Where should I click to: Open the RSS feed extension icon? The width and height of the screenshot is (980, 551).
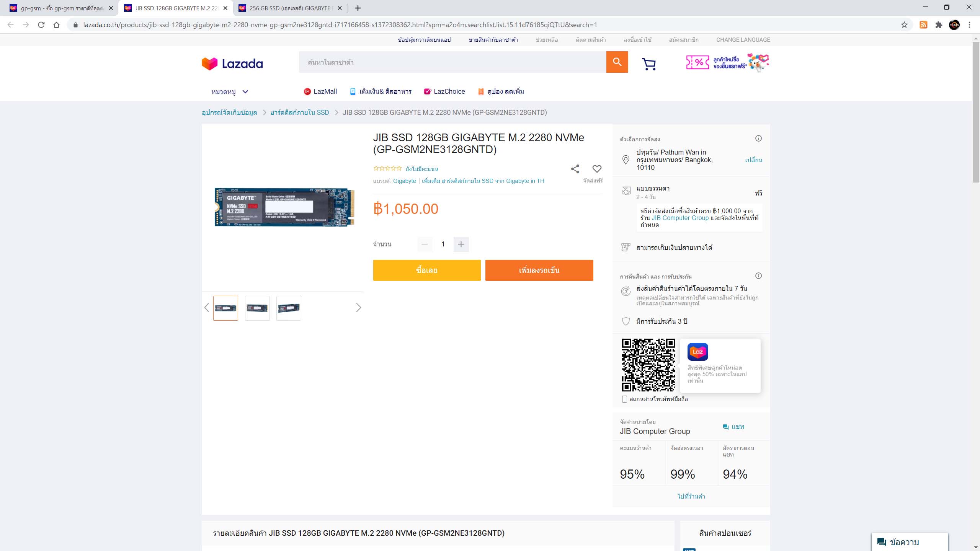click(923, 25)
